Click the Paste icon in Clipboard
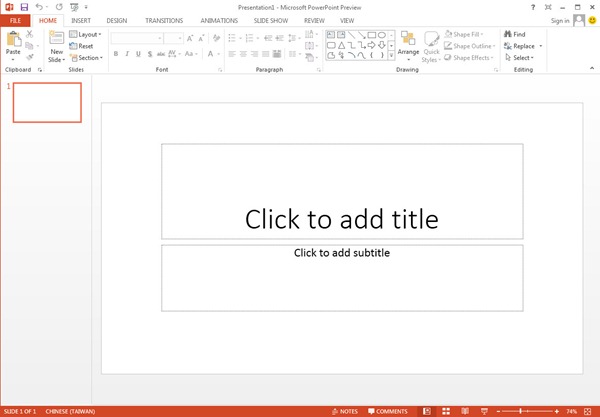Viewport: 600px width, 417px height. pos(13,41)
